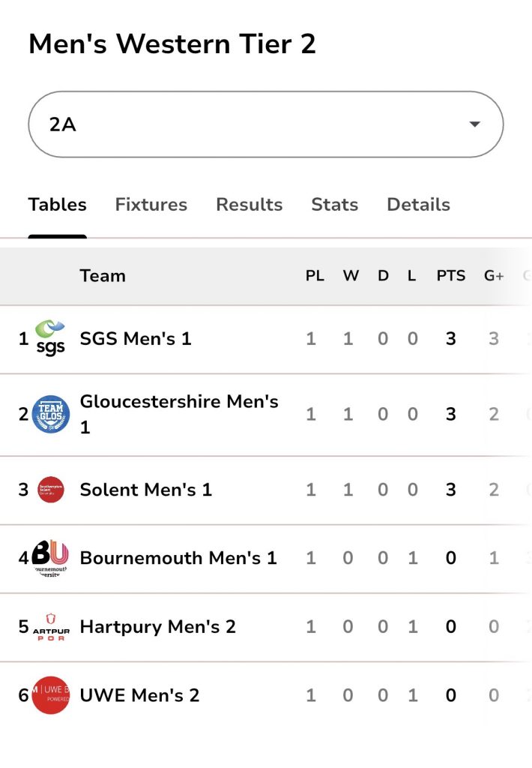Image resolution: width=532 pixels, height=768 pixels.
Task: Click the Hartpury team logo icon
Action: tap(51, 626)
